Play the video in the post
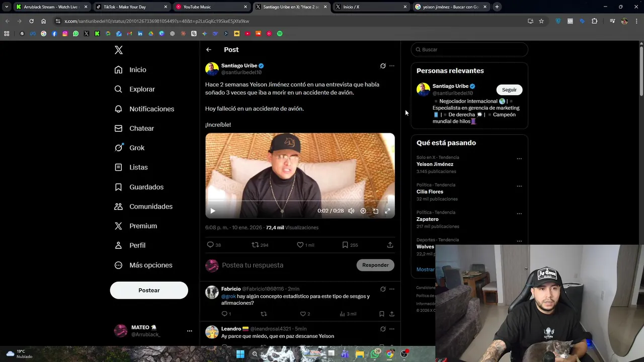 213,211
